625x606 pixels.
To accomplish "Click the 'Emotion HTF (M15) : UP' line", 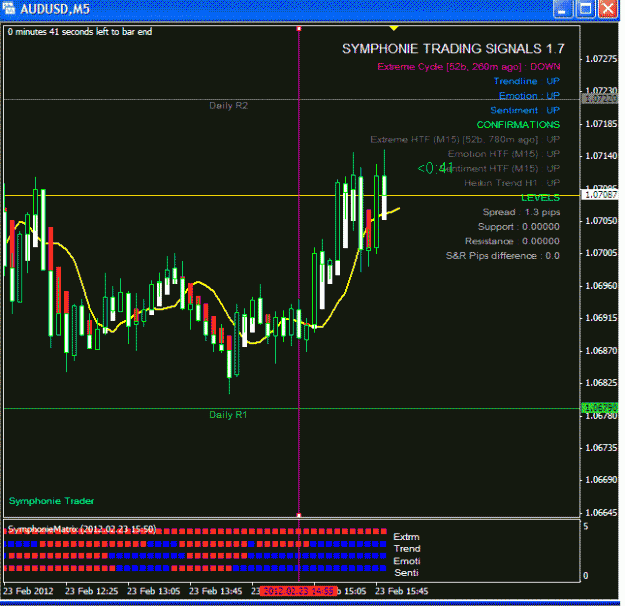I will [504, 154].
